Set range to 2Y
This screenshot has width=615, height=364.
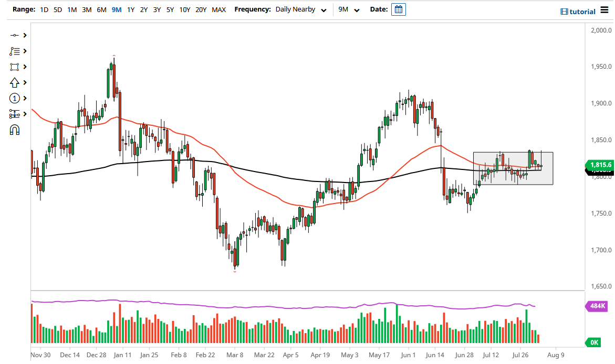click(x=144, y=9)
